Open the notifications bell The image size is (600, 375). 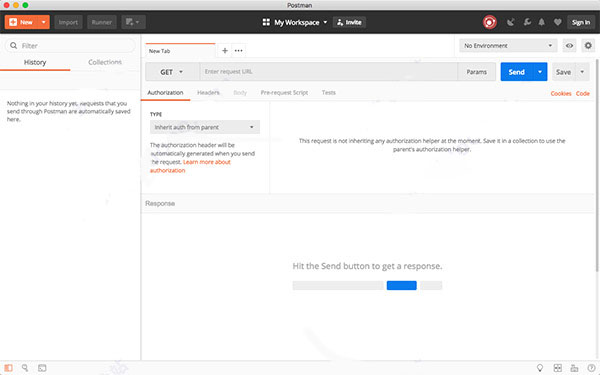coord(541,22)
